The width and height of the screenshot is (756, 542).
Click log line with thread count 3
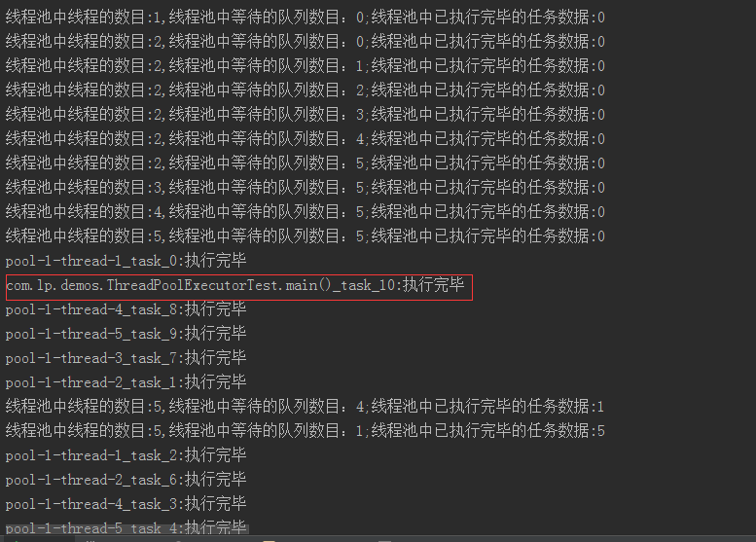coord(306,188)
